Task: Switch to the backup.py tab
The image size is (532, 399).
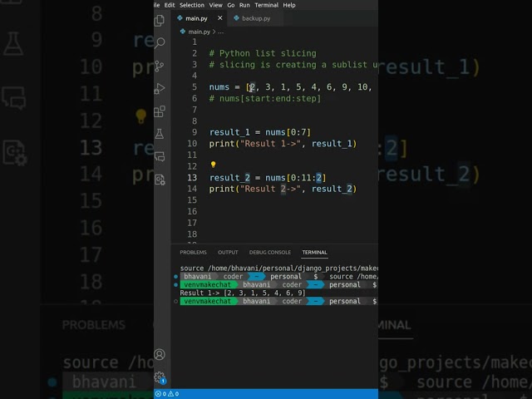Action: pos(256,18)
